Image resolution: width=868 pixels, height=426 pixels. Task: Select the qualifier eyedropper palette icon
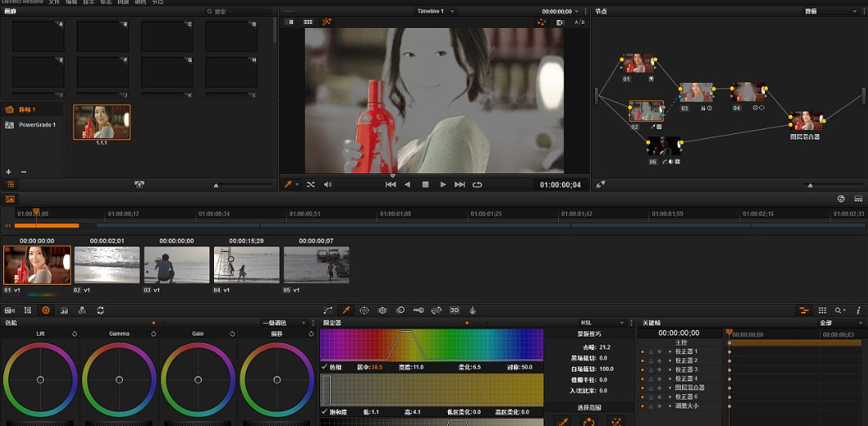(346, 310)
